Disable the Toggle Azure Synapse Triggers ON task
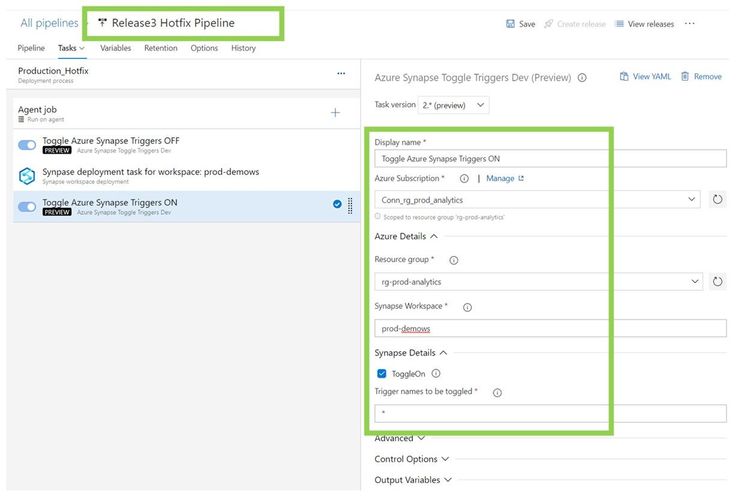 [x=27, y=207]
